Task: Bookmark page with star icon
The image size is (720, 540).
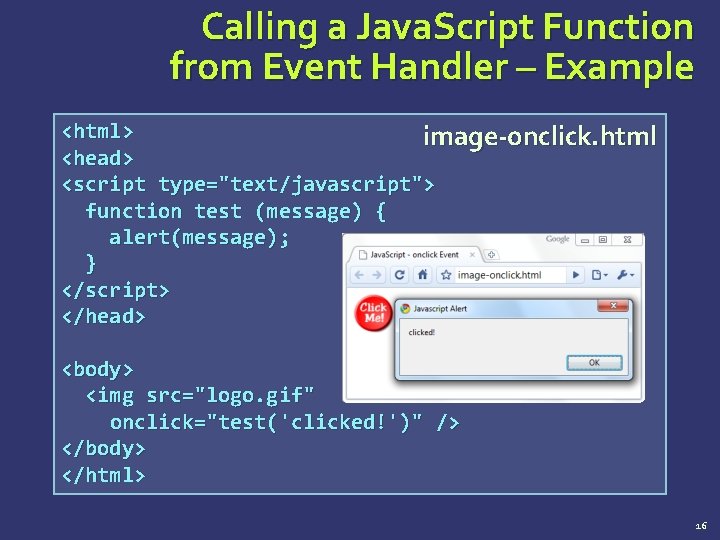Action: (446, 275)
